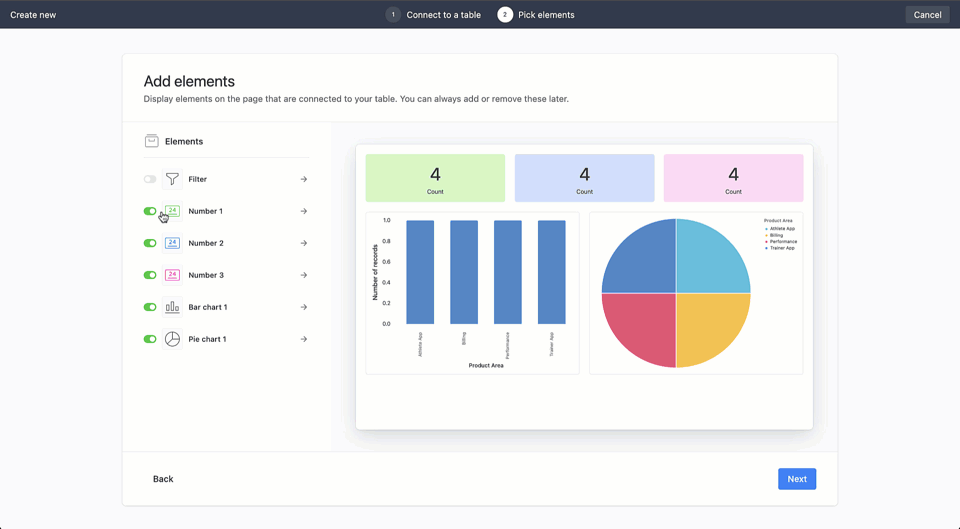The width and height of the screenshot is (960, 529).
Task: Turn off the Number 1 toggle
Action: pos(150,211)
